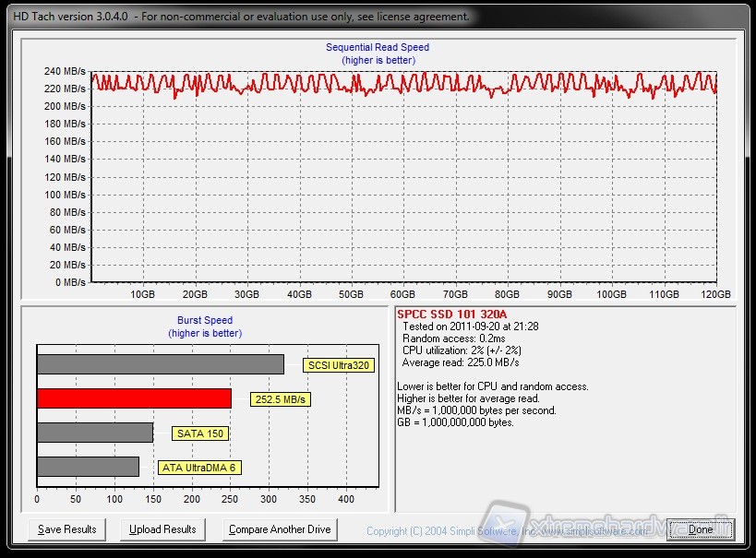Click the Burst Speed chart title

205,321
